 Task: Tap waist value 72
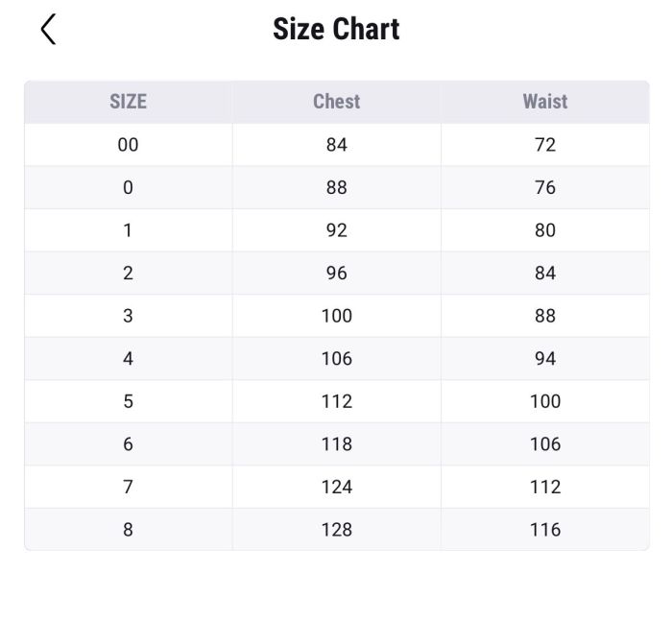[x=544, y=145]
